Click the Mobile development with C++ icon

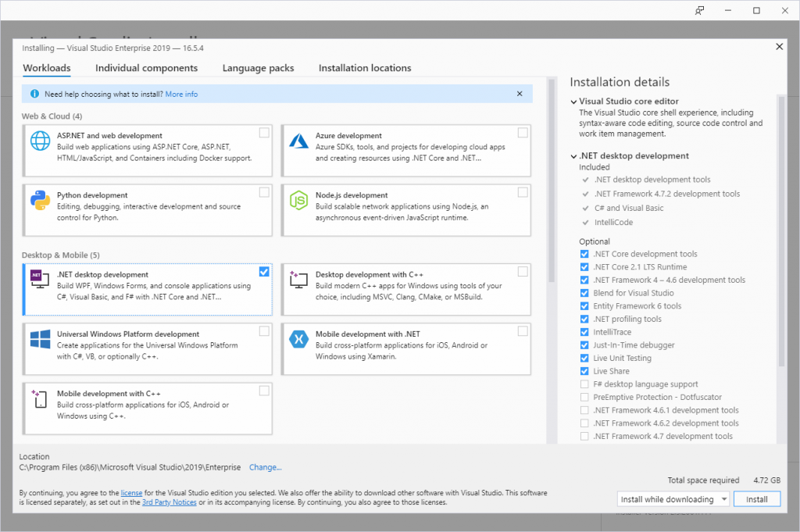(39, 399)
